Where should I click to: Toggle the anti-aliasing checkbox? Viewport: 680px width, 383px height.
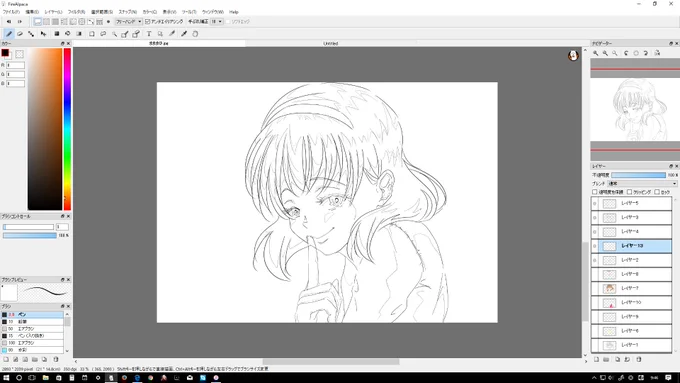click(147, 21)
